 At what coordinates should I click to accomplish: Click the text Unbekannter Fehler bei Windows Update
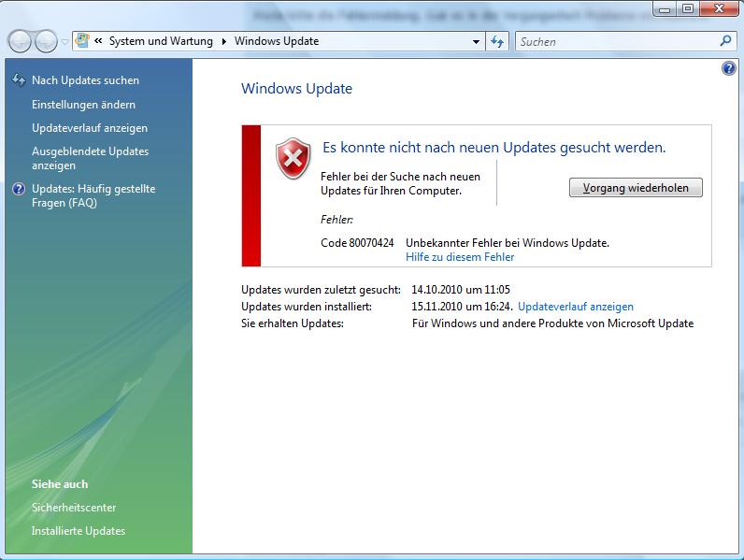(x=508, y=243)
